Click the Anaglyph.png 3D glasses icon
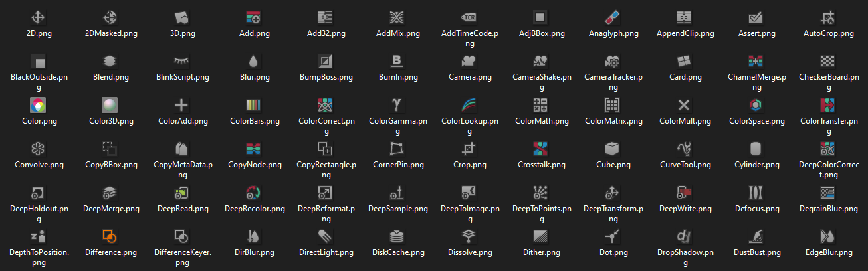Image resolution: width=868 pixels, height=271 pixels. point(613,17)
